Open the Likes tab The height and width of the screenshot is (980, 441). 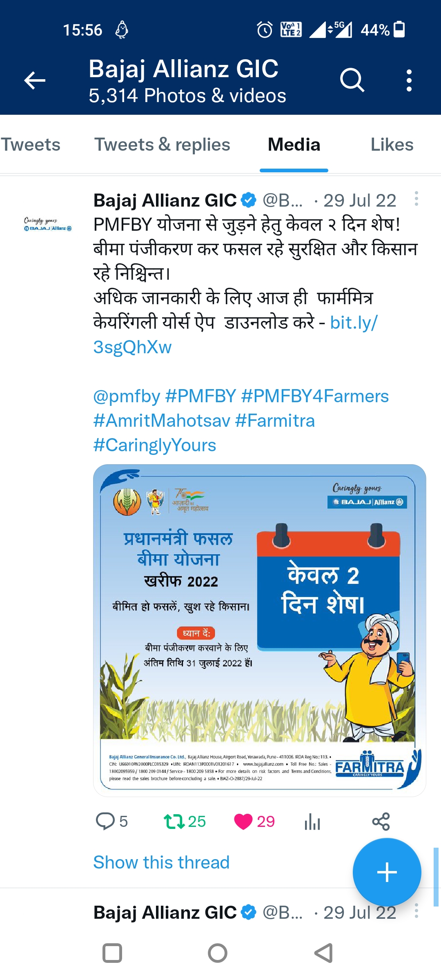[392, 145]
